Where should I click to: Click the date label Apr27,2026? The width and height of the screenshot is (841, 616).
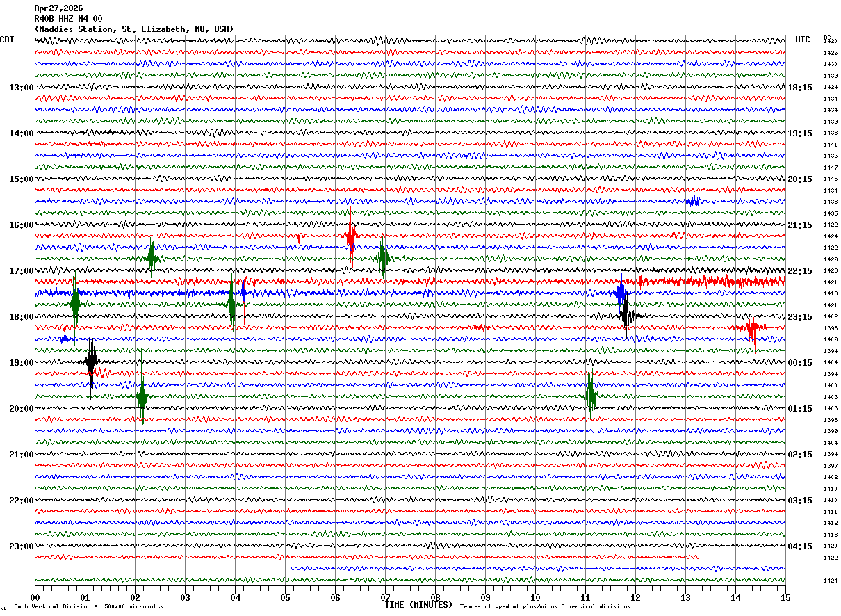pyautogui.click(x=58, y=8)
